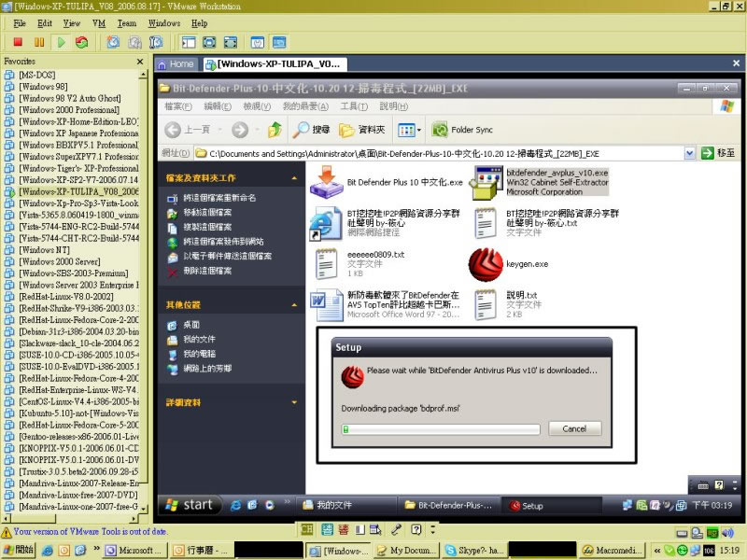The height and width of the screenshot is (560, 747).
Task: Toggle the Favorites sidebar from the VMware toolbar
Action: tap(189, 42)
